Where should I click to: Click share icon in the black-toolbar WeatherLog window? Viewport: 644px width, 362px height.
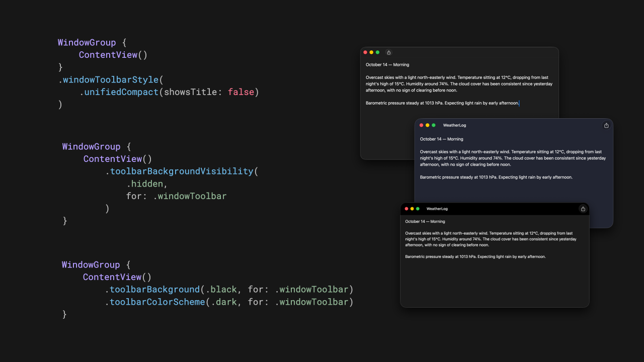coord(583,209)
